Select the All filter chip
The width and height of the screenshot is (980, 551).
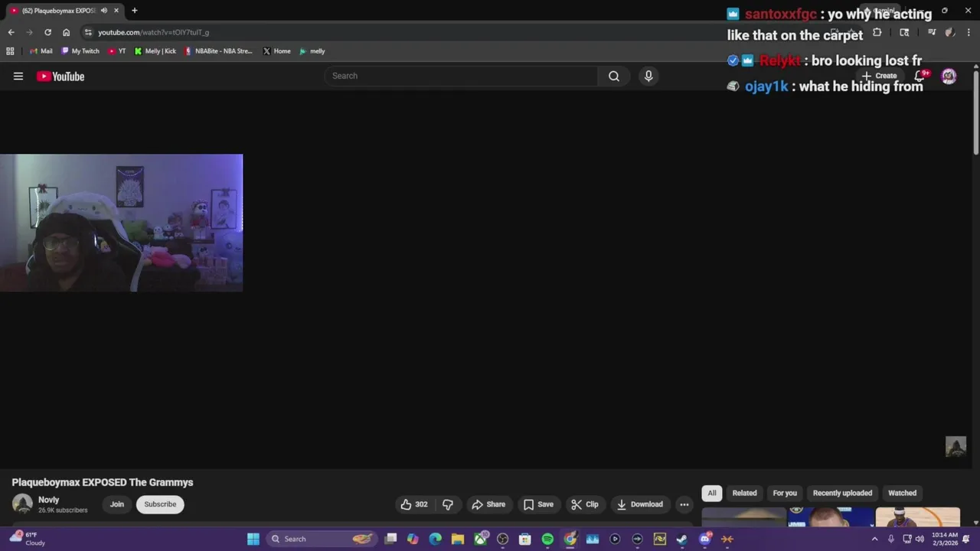[712, 493]
